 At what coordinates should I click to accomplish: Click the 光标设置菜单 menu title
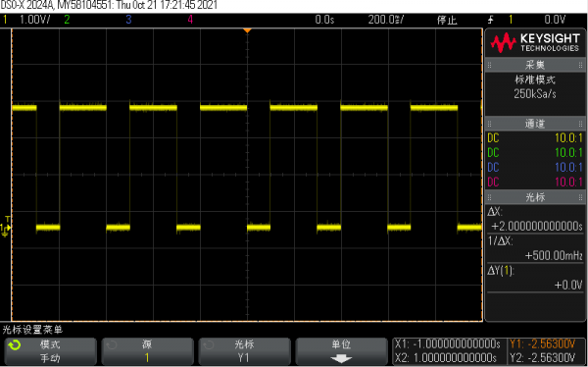(x=32, y=330)
